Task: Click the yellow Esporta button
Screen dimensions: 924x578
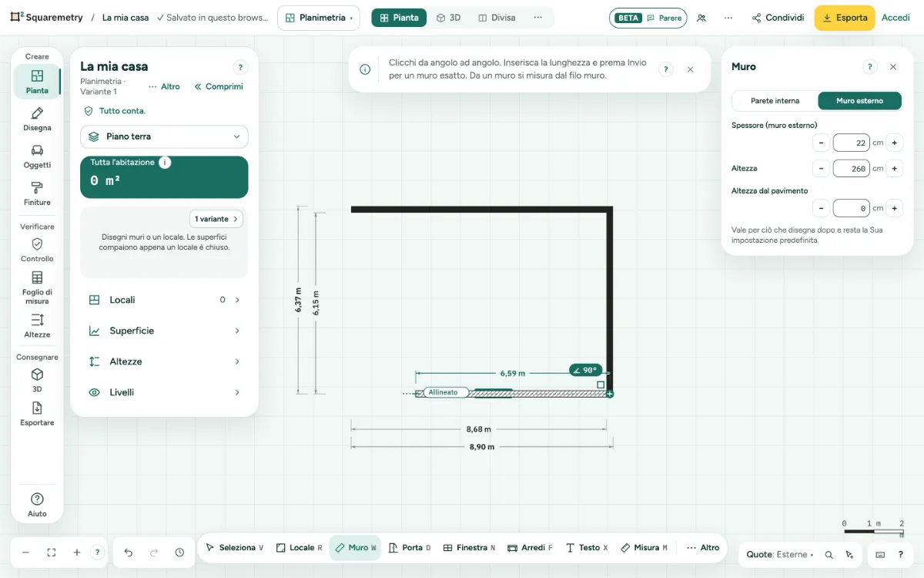Action: 845,18
